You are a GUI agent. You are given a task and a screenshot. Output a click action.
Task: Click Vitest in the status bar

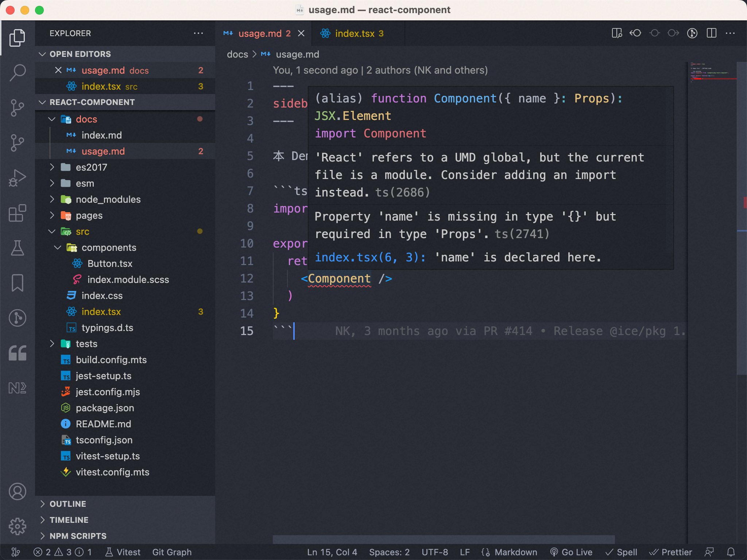(123, 552)
